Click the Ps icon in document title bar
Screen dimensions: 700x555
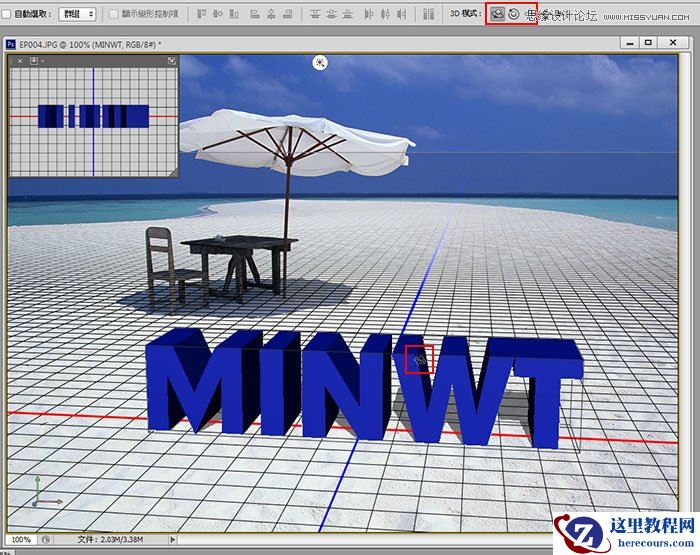[11, 44]
